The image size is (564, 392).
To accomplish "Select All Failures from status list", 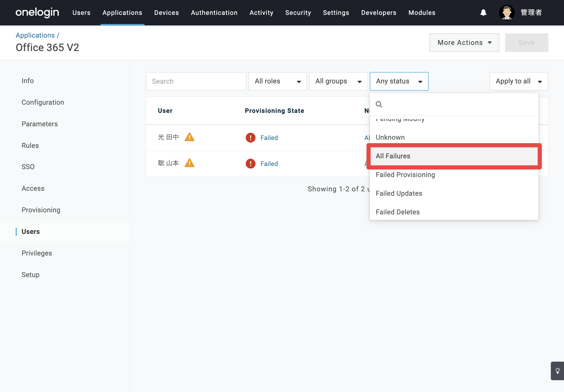I will [454, 156].
